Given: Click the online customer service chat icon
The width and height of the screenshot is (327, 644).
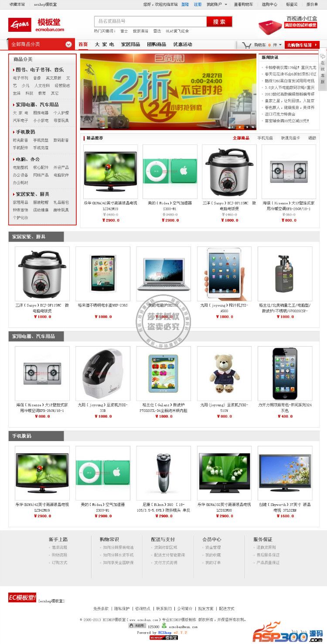Looking at the screenshot, I should tap(323, 70).
